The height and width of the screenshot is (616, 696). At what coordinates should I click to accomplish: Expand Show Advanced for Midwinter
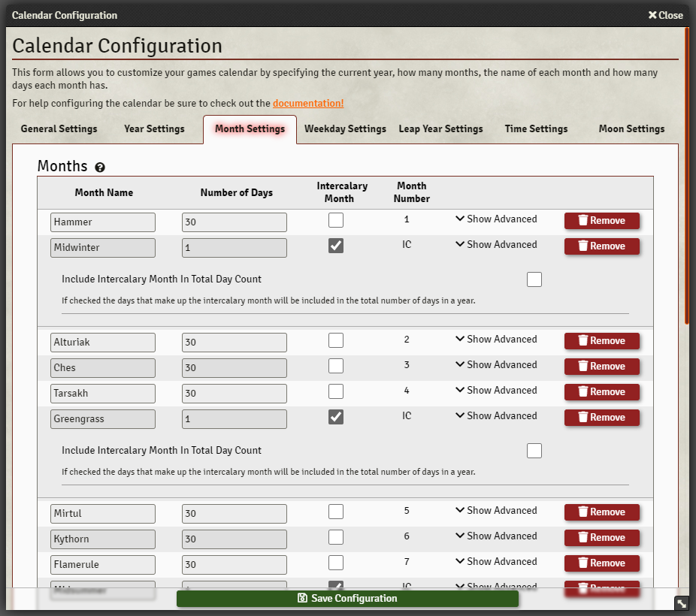(x=496, y=245)
